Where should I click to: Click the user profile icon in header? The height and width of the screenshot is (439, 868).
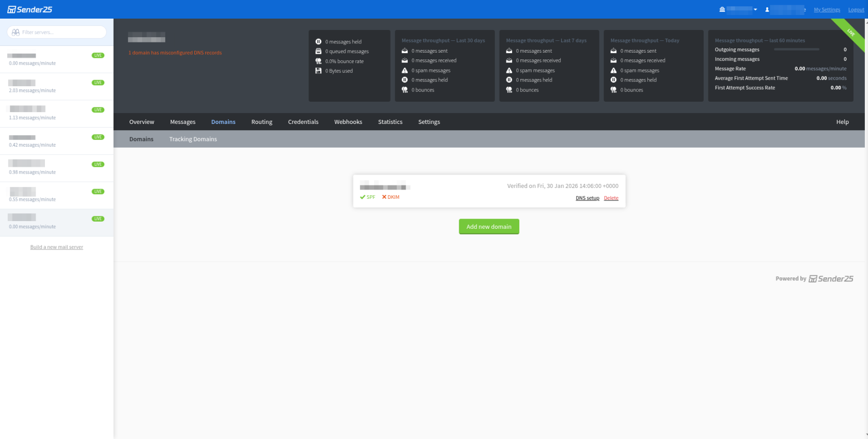767,9
